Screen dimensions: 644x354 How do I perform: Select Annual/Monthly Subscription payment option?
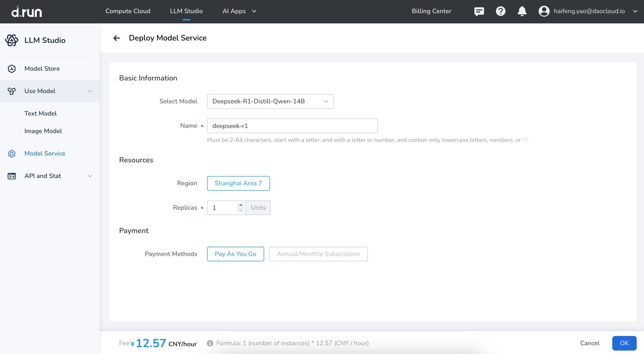tap(318, 254)
